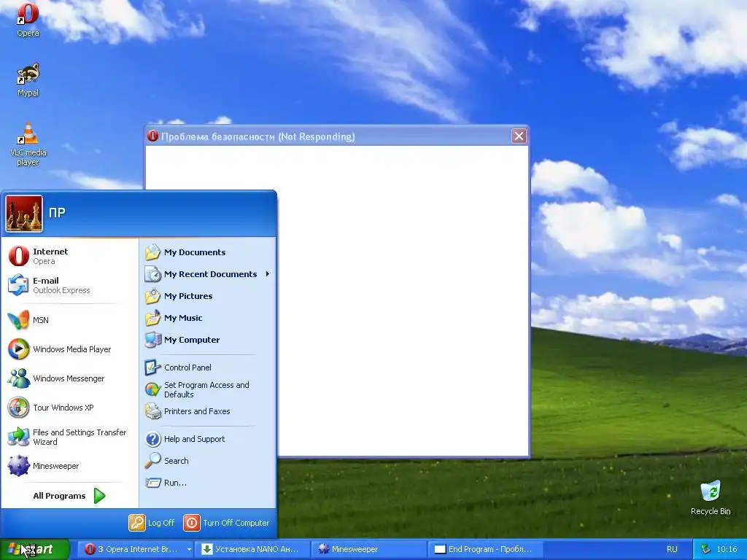
Task: Expand Opera taskbar group dropdown arrow
Action: coord(189,549)
